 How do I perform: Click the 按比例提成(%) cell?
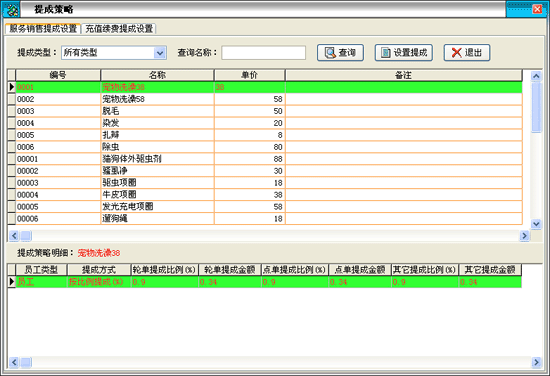pyautogui.click(x=99, y=282)
